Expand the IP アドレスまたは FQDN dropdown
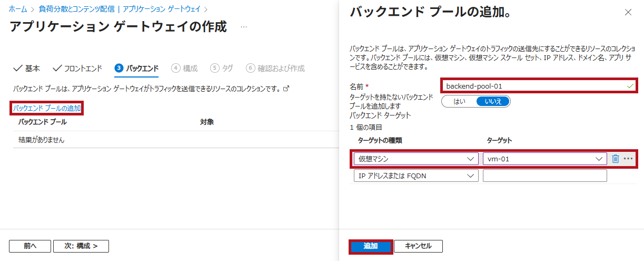 (x=416, y=176)
